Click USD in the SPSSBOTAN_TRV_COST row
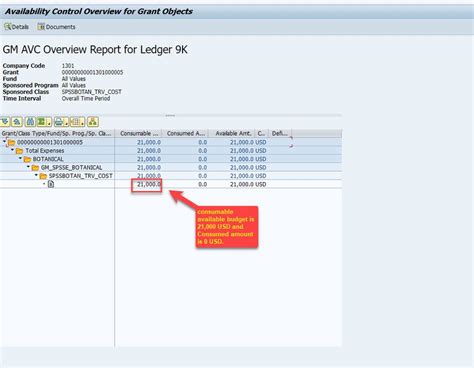474x368 pixels. [261, 176]
